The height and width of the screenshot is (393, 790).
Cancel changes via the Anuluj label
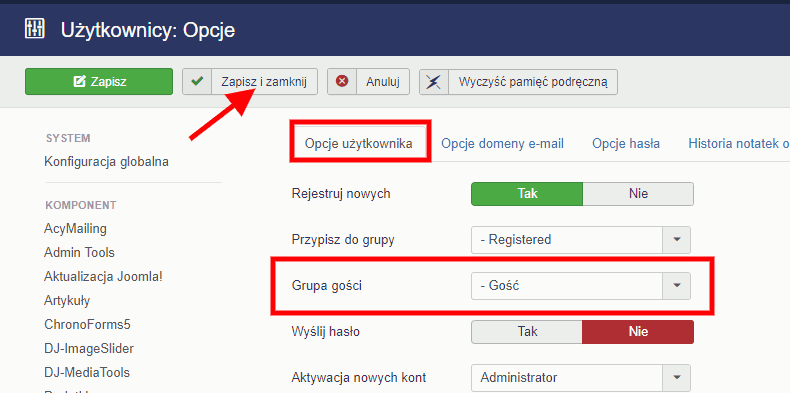[383, 82]
